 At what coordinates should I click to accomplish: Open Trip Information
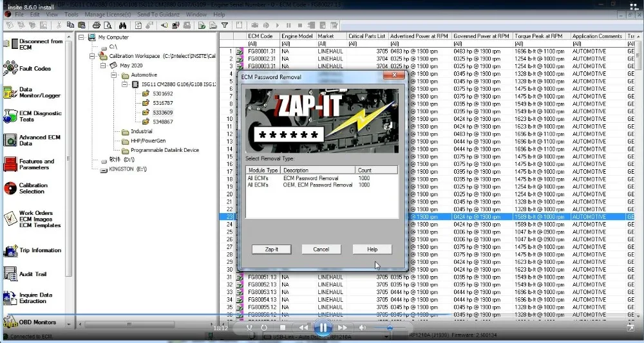[x=32, y=250]
